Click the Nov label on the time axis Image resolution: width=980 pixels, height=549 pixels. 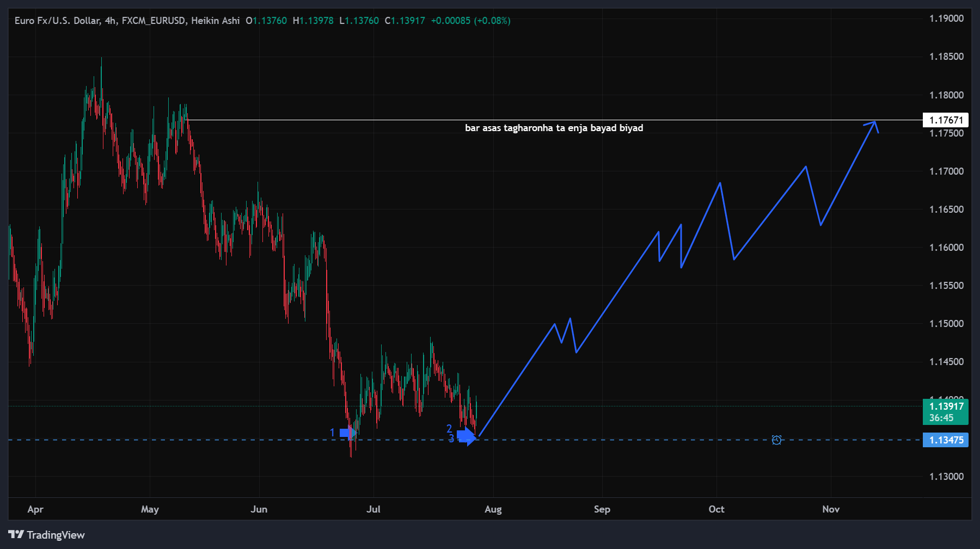click(831, 509)
